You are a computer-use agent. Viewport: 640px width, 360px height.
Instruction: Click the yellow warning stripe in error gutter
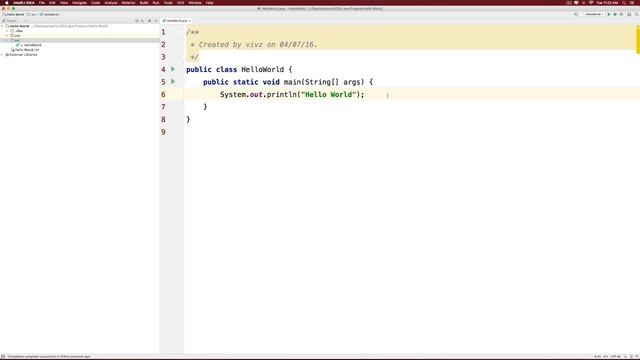click(638, 41)
